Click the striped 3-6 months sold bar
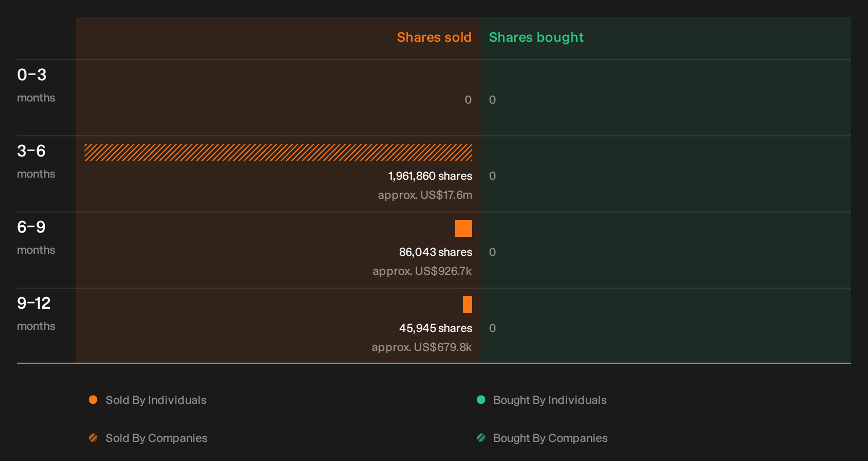The height and width of the screenshot is (461, 868). 278,152
